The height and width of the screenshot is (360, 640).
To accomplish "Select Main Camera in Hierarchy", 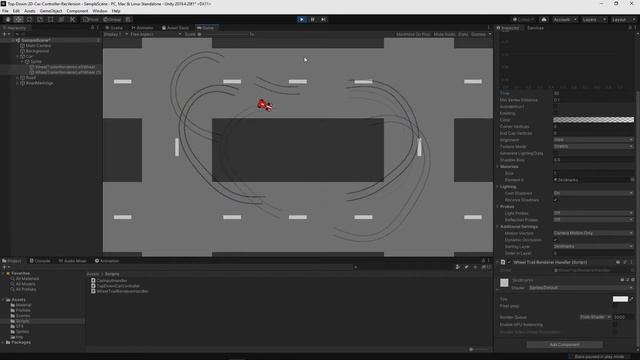I will [x=38, y=46].
